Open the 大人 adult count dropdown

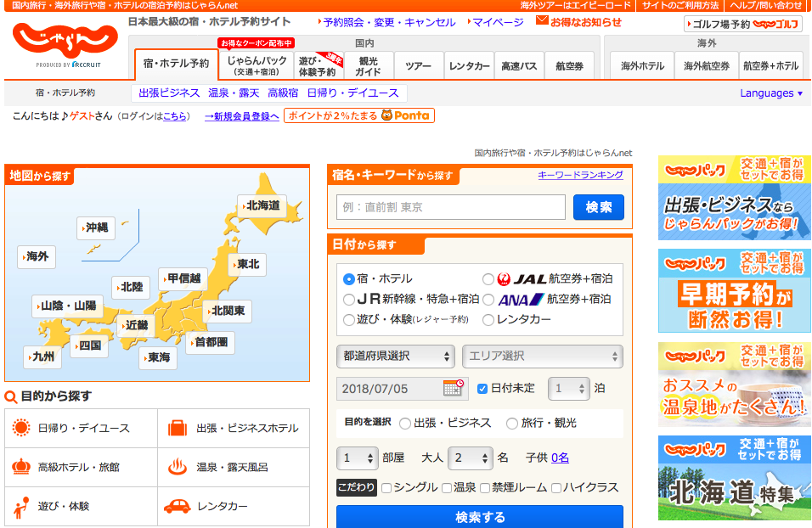[471, 458]
